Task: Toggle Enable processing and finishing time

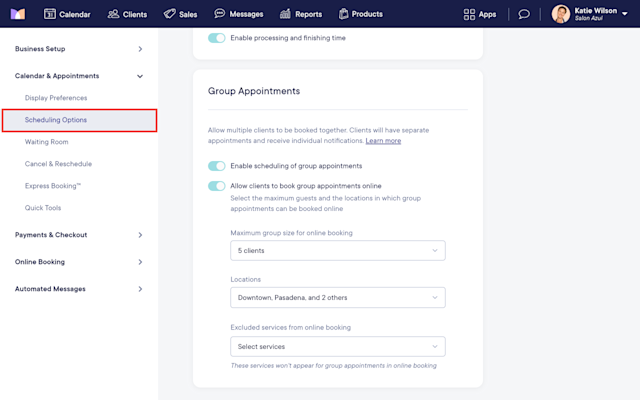Action: [216, 38]
